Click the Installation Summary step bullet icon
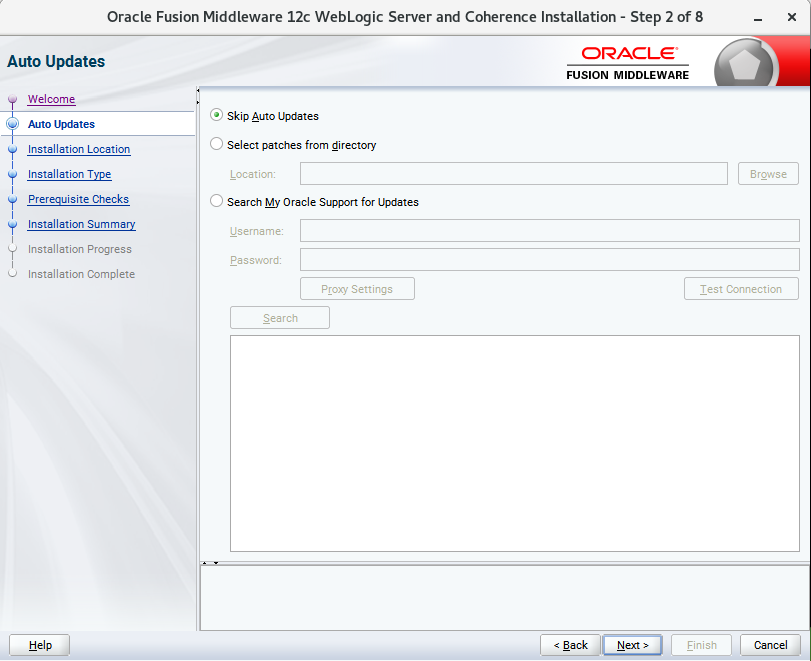 [x=12, y=225]
